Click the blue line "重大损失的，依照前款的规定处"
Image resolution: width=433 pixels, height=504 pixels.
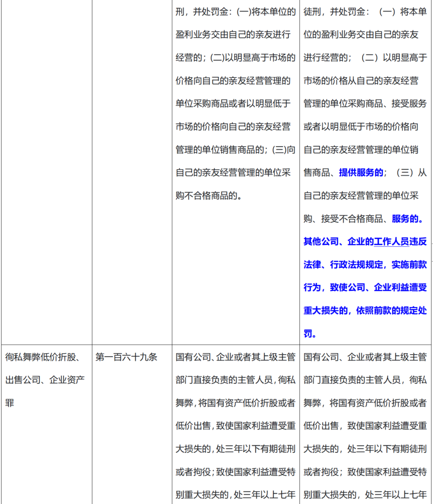pyautogui.click(x=365, y=311)
